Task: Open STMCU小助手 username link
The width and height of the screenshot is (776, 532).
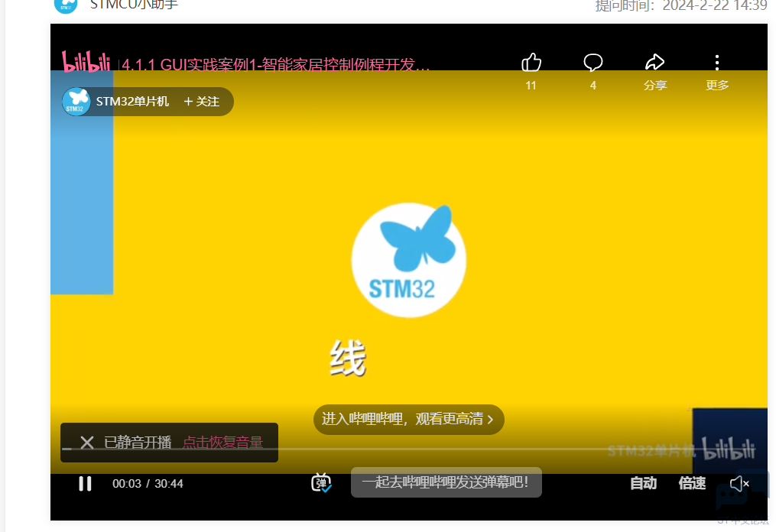Action: pos(134,5)
